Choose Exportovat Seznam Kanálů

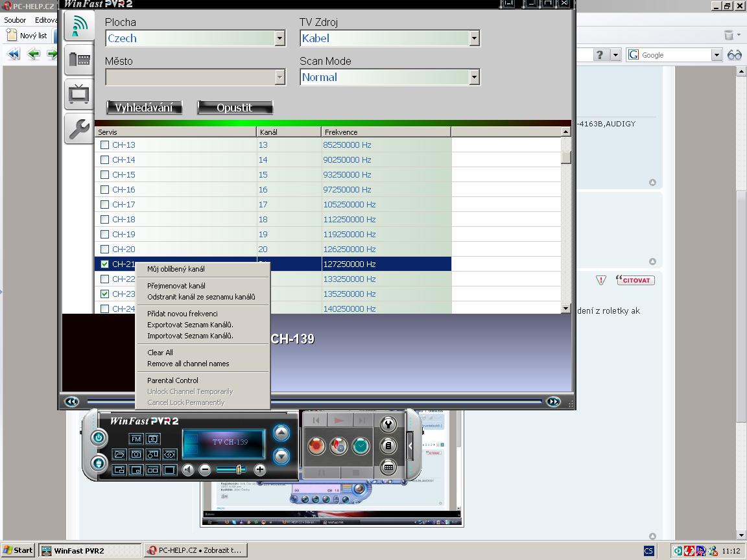(x=190, y=325)
